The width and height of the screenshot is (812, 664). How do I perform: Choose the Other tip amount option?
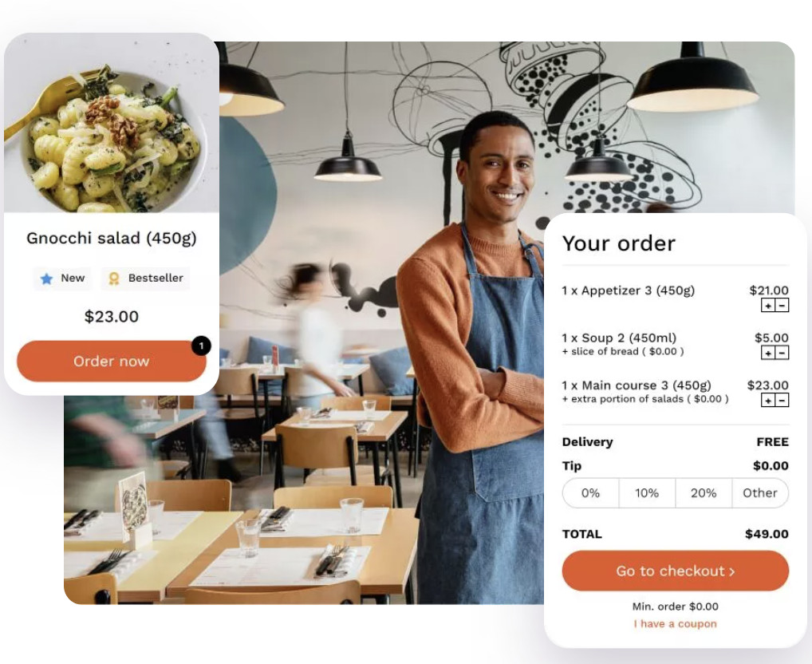tap(760, 493)
